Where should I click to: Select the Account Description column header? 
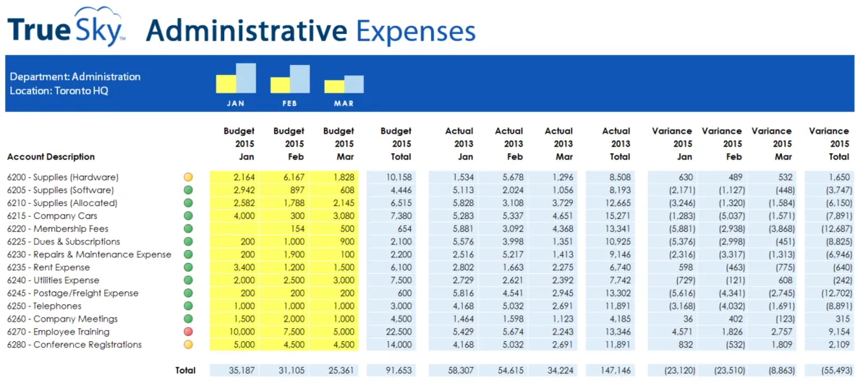coord(51,157)
